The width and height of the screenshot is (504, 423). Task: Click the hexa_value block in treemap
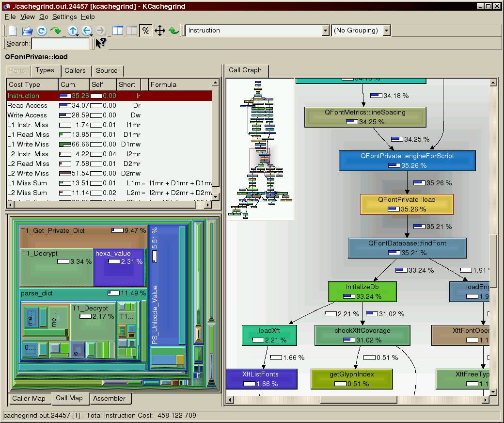(119, 267)
